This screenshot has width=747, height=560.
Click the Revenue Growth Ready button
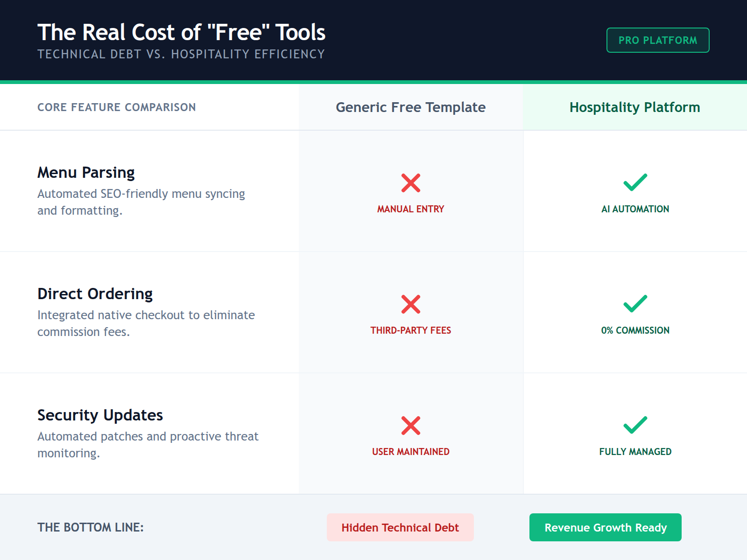[606, 527]
